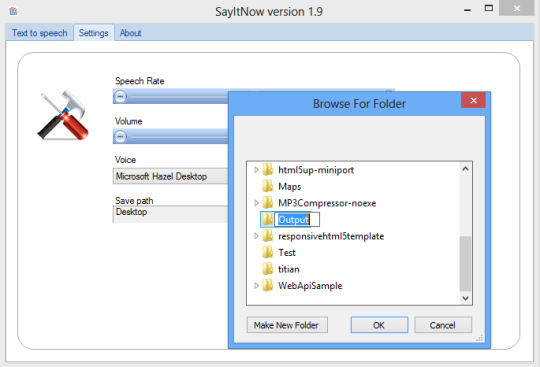The image size is (540, 367).
Task: Click the Save path field showing Desktop
Action: (170, 214)
